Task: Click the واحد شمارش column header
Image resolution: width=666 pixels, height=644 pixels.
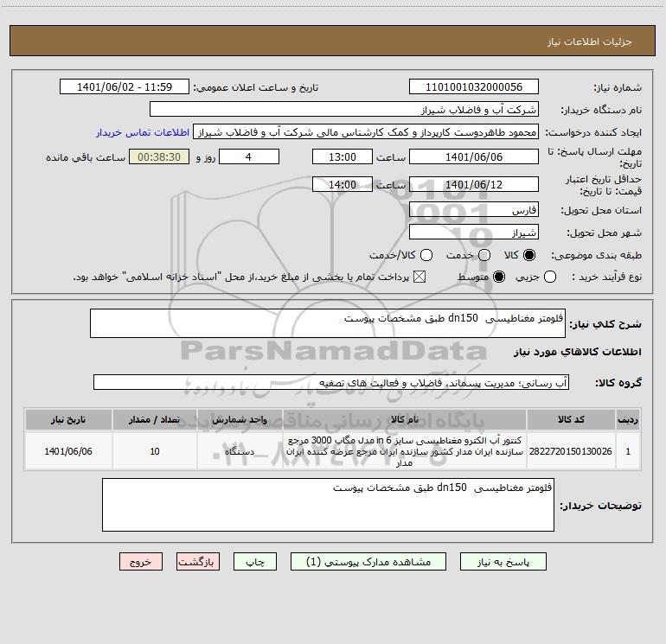Action: 240,419
